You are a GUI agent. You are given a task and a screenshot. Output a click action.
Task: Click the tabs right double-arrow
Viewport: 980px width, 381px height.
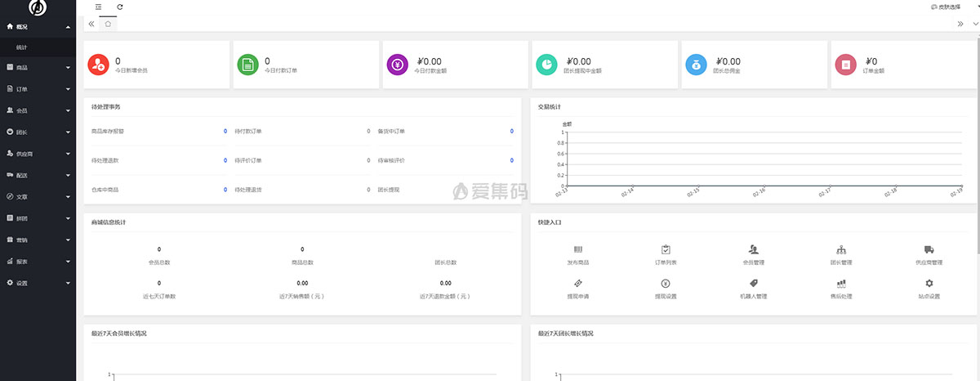click(960, 24)
